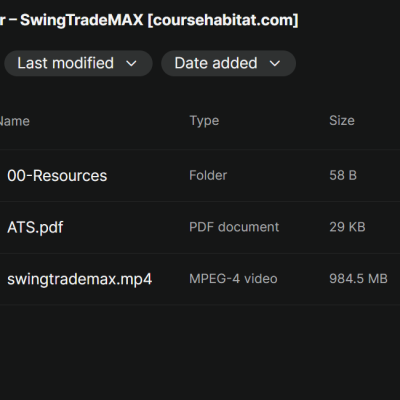Click the 29 KB size value

click(347, 227)
